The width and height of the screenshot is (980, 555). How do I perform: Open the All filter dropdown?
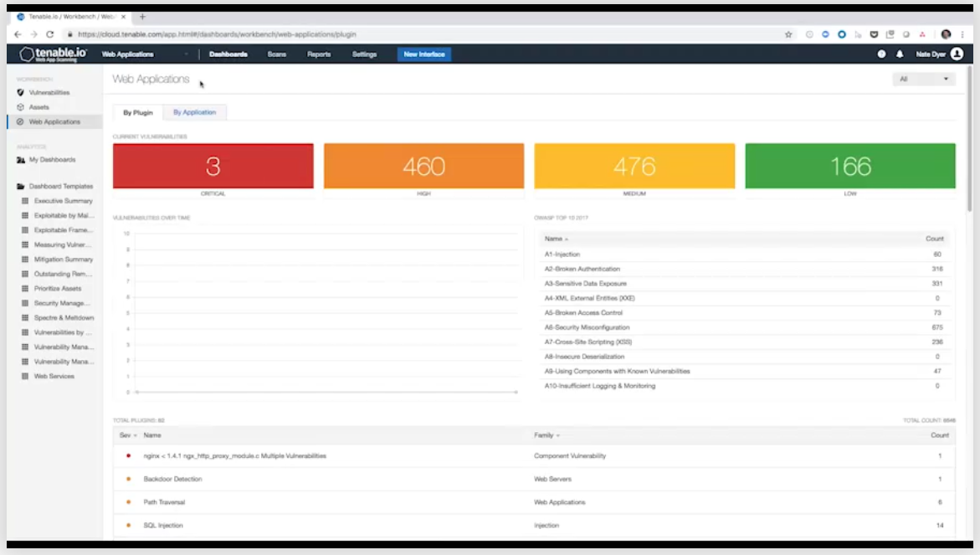924,80
